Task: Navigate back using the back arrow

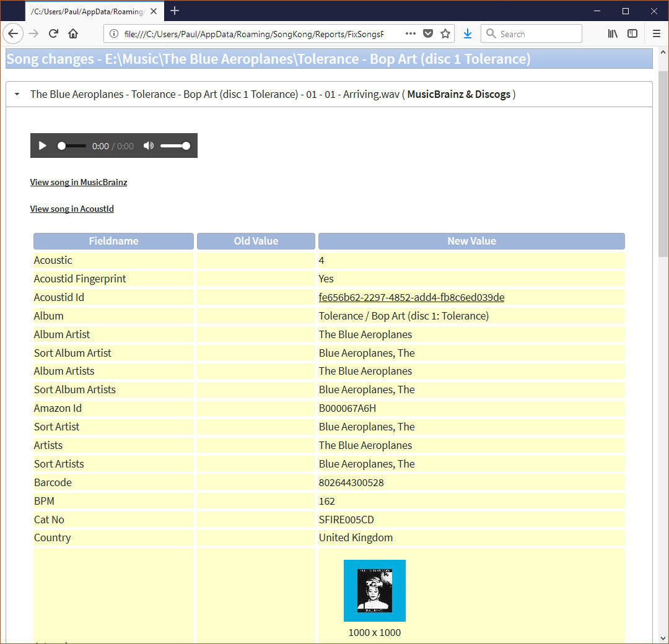Action: (x=13, y=33)
